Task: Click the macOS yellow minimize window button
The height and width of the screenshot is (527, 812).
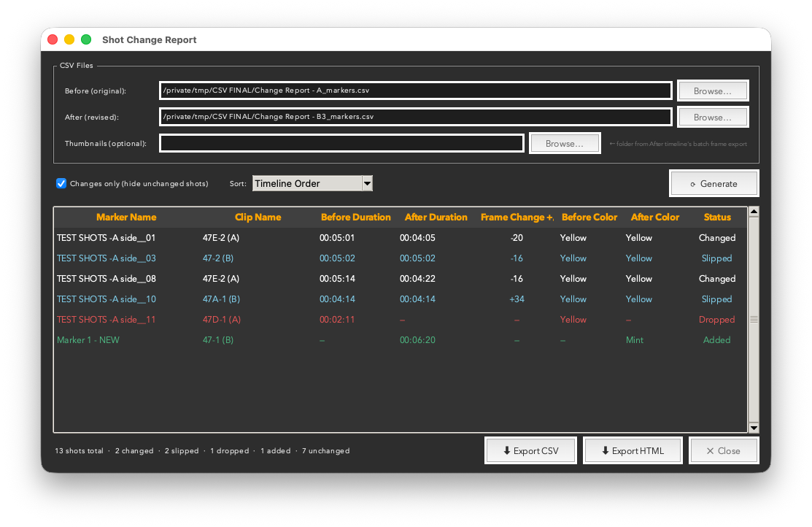Action: [x=69, y=39]
